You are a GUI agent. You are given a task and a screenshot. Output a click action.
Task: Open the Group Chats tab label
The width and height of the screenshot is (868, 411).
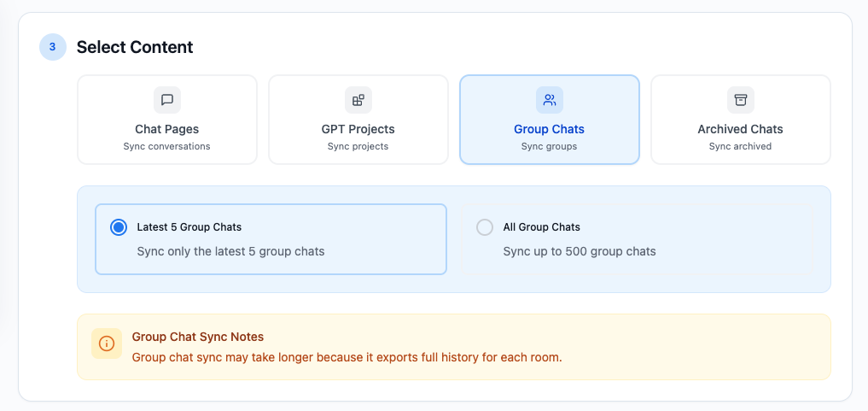[549, 129]
